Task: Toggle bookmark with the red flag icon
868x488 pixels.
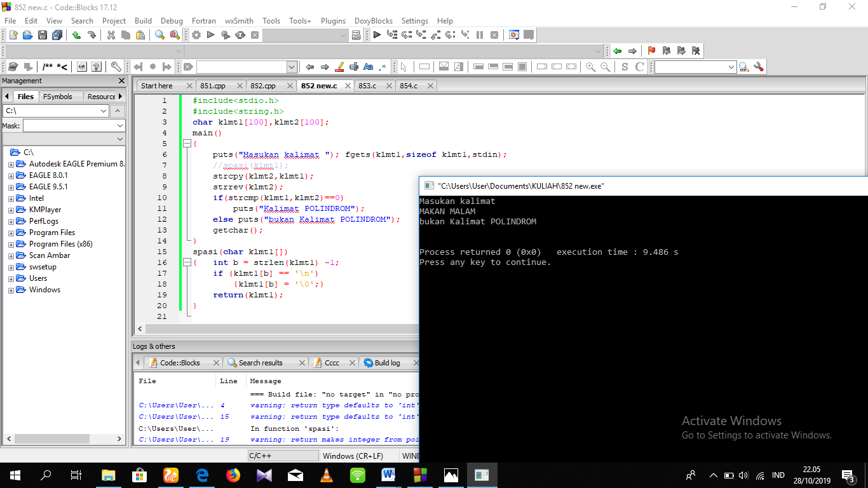Action: 651,51
